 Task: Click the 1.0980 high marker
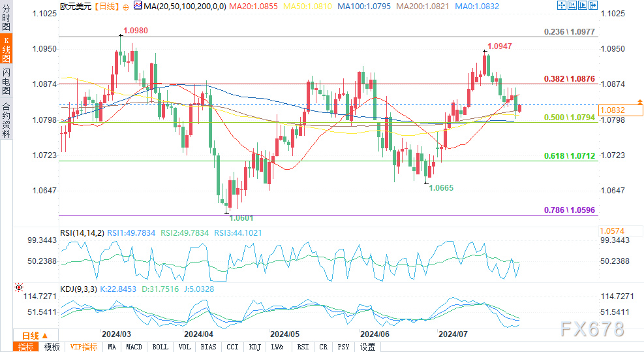click(136, 31)
